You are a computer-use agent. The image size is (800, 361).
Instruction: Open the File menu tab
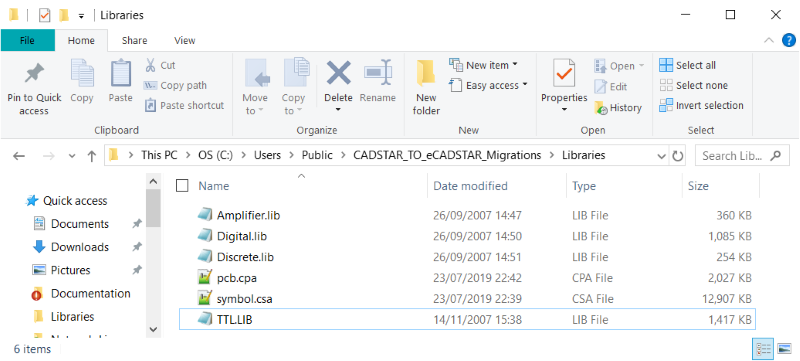point(27,40)
